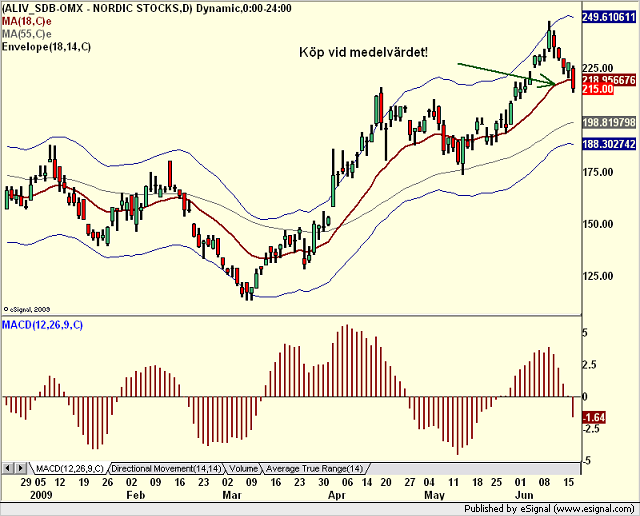
Task: Select the MACD(12,26,9,C) tab
Action: click(x=70, y=469)
